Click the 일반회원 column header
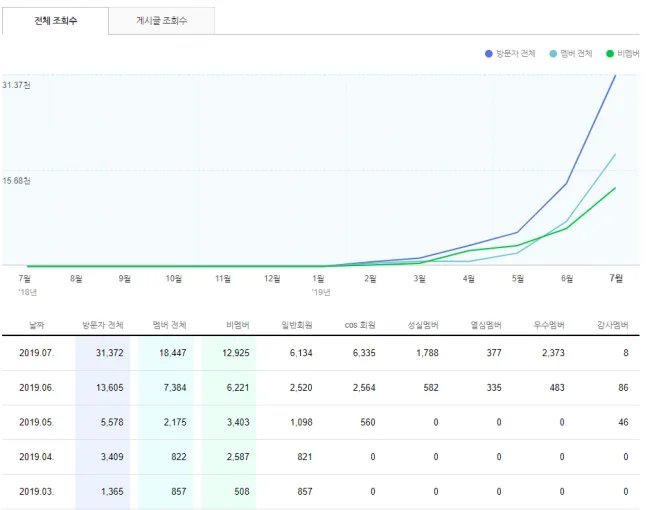The height and width of the screenshot is (510, 652). tap(297, 325)
